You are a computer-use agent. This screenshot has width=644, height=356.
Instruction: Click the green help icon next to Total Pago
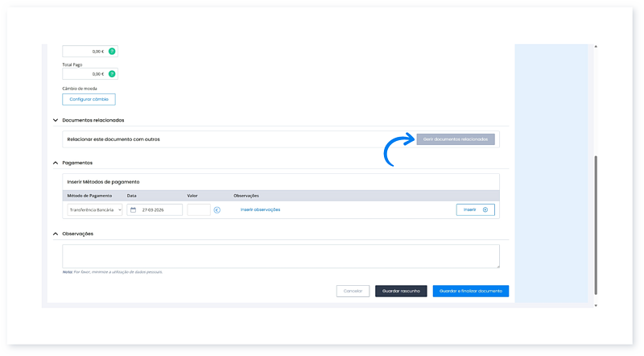click(112, 74)
